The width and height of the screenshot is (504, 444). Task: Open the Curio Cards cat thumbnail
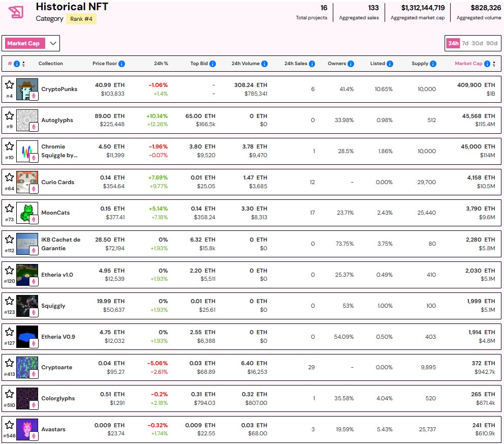pyautogui.click(x=27, y=182)
